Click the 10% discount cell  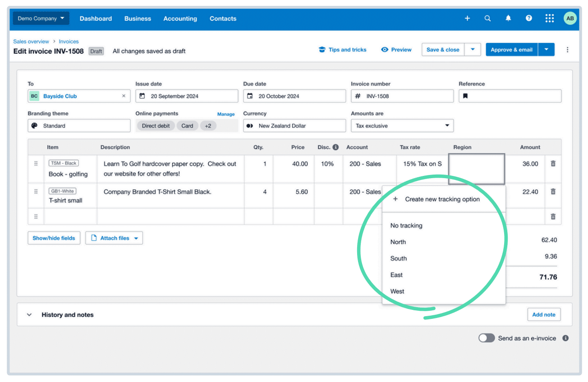pos(329,169)
